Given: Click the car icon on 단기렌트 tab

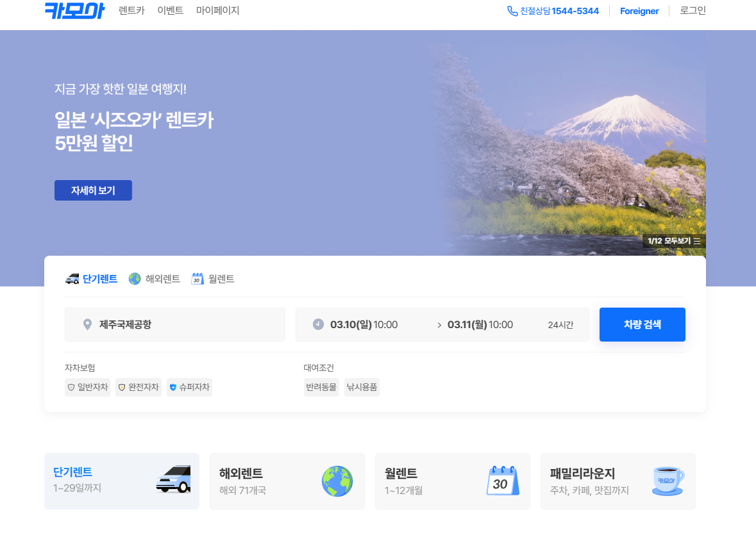Looking at the screenshot, I should pyautogui.click(x=72, y=279).
